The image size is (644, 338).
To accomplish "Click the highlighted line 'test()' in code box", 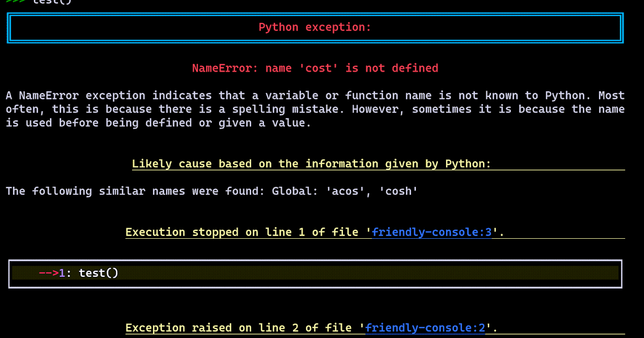I will point(99,273).
